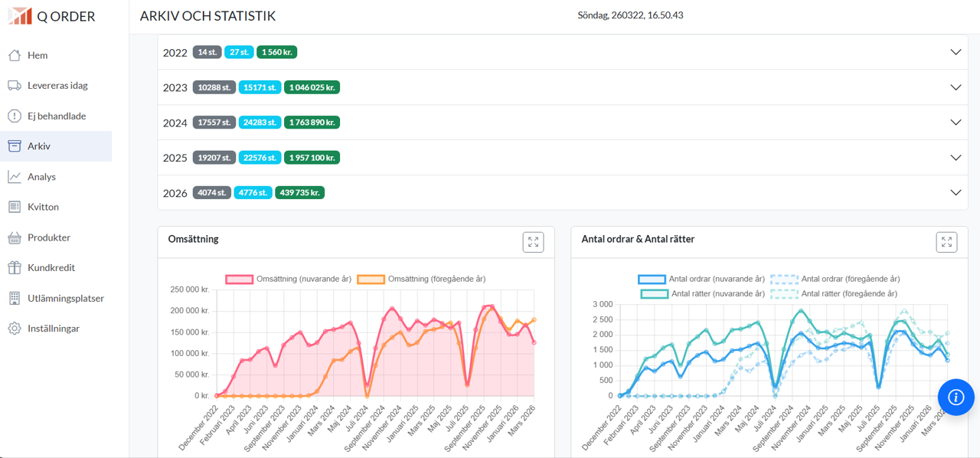Image resolution: width=980 pixels, height=458 pixels.
Task: Click the Utlämningsplatser building icon
Action: click(14, 298)
